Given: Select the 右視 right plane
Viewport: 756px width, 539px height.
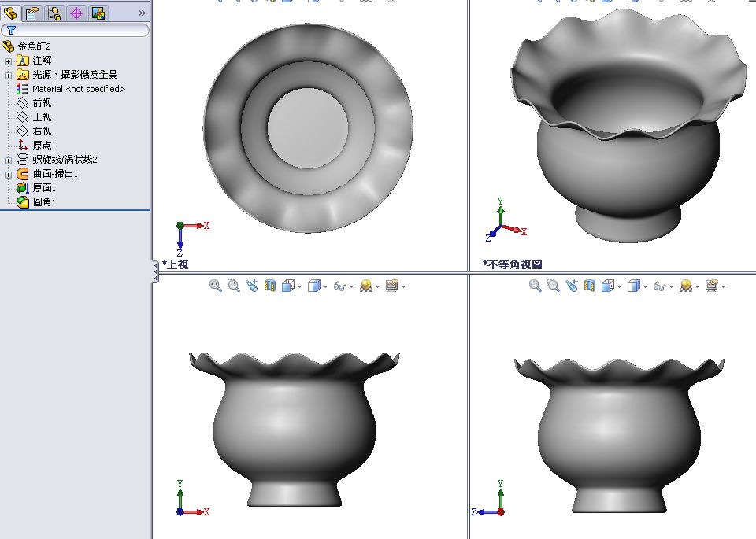Looking at the screenshot, I should point(42,131).
